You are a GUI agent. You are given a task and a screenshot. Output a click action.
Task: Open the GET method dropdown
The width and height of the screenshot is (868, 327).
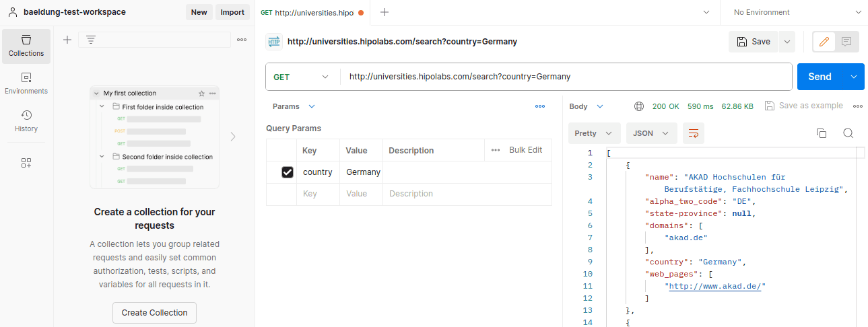(x=302, y=77)
